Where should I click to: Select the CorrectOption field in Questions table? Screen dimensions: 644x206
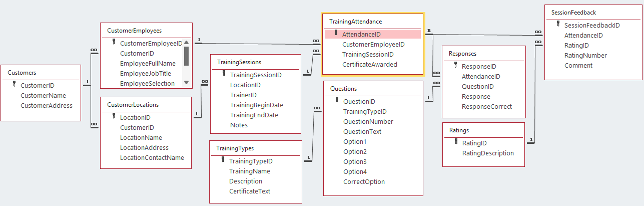pyautogui.click(x=364, y=181)
